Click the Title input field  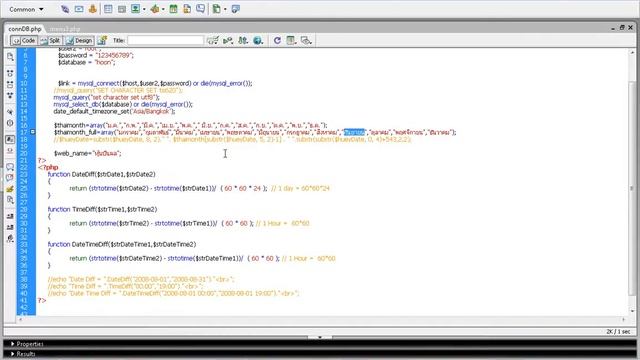click(x=165, y=40)
